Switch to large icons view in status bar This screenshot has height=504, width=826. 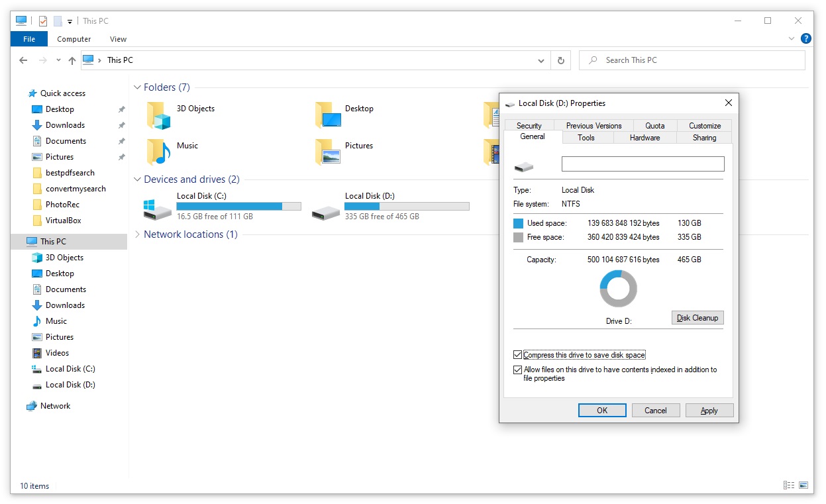click(805, 485)
